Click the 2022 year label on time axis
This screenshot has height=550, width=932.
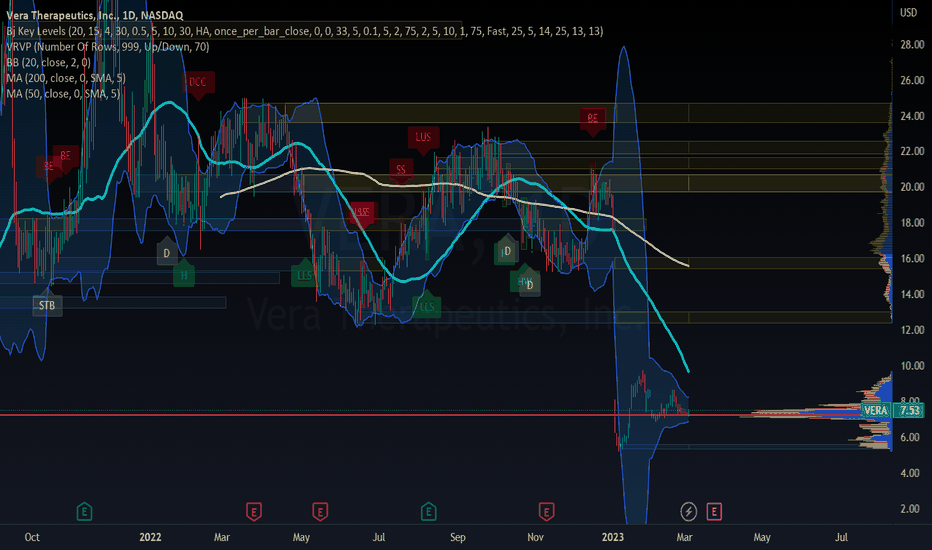click(150, 537)
